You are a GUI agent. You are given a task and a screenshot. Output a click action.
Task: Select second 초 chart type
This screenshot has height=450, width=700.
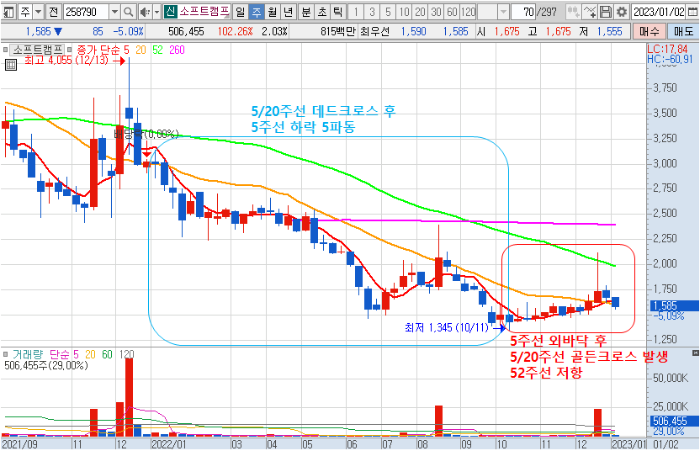pos(323,11)
